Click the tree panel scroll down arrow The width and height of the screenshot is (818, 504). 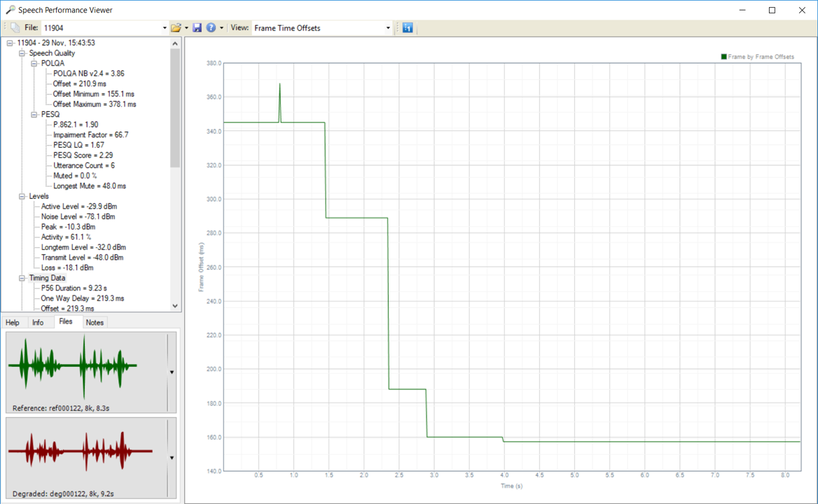click(x=175, y=306)
